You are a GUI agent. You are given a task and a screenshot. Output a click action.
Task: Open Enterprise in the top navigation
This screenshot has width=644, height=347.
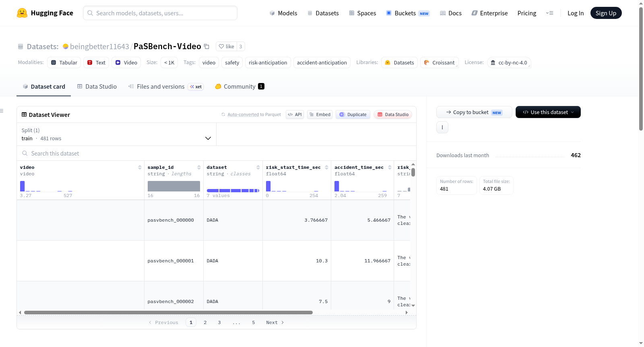tap(489, 13)
